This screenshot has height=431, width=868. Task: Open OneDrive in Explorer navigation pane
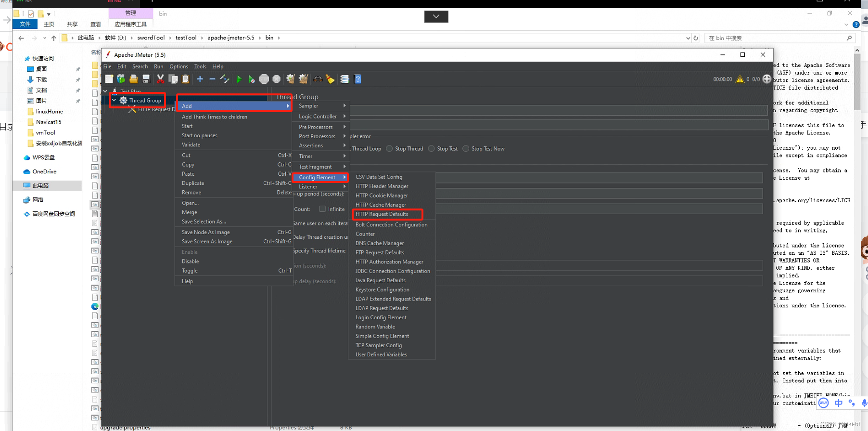point(44,171)
